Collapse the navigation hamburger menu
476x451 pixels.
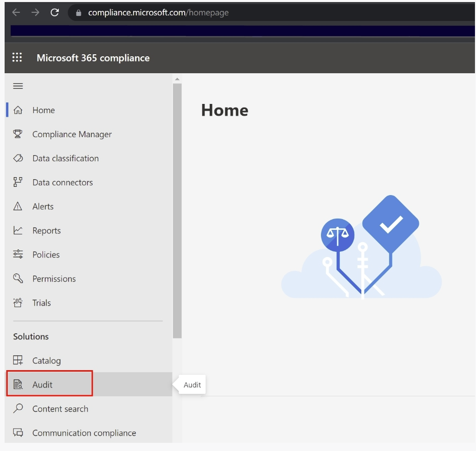coord(18,86)
